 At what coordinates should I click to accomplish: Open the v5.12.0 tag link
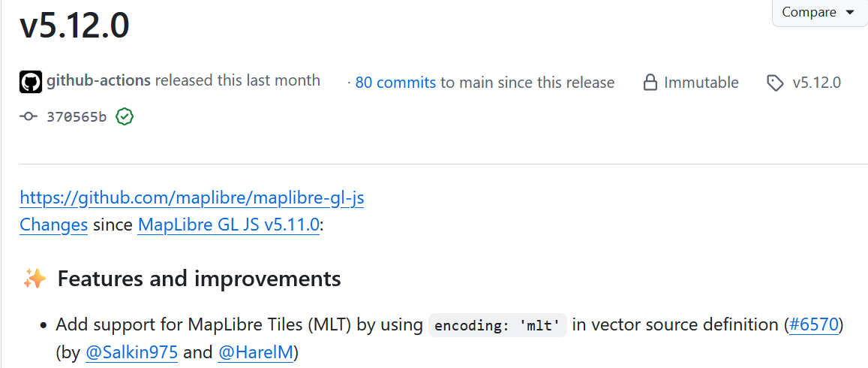[x=816, y=83]
